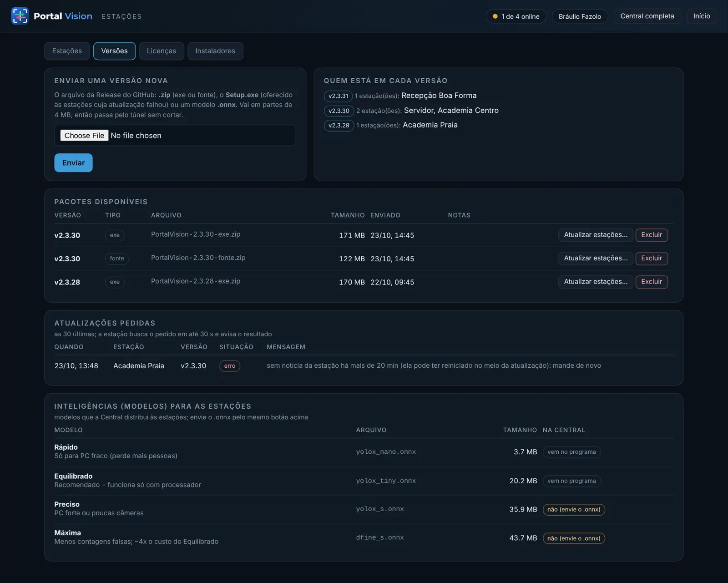Screen dimensions: 728x583
Task: Click the erro status badge for Academia Praia
Action: click(230, 366)
